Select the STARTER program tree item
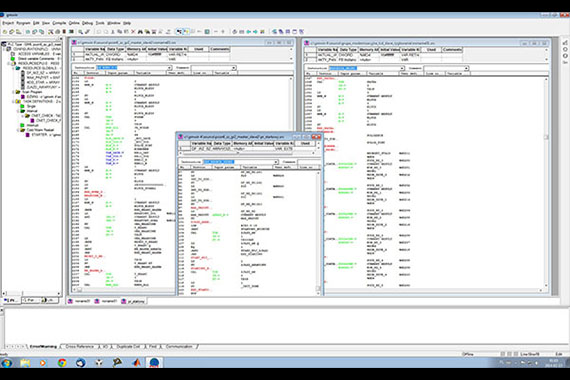570x380 pixels. coord(44,135)
